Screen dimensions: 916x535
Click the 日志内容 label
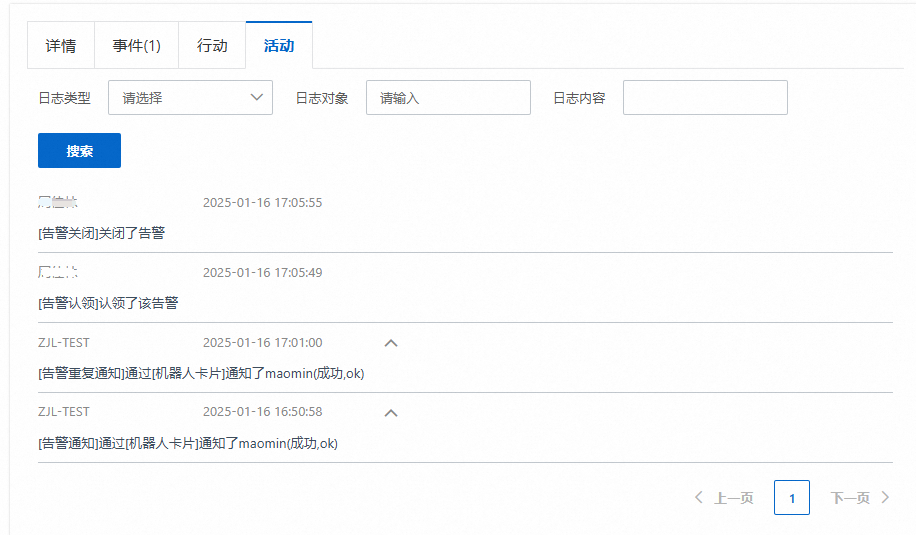[x=579, y=98]
